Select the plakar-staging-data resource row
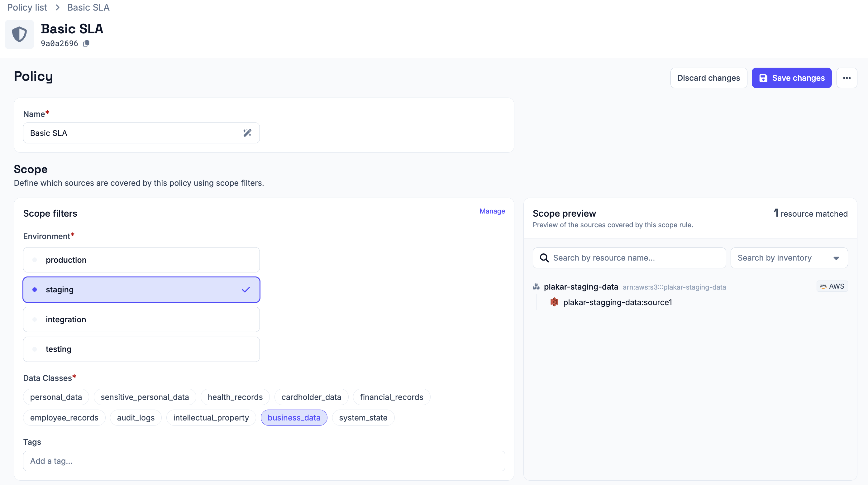 pos(690,286)
